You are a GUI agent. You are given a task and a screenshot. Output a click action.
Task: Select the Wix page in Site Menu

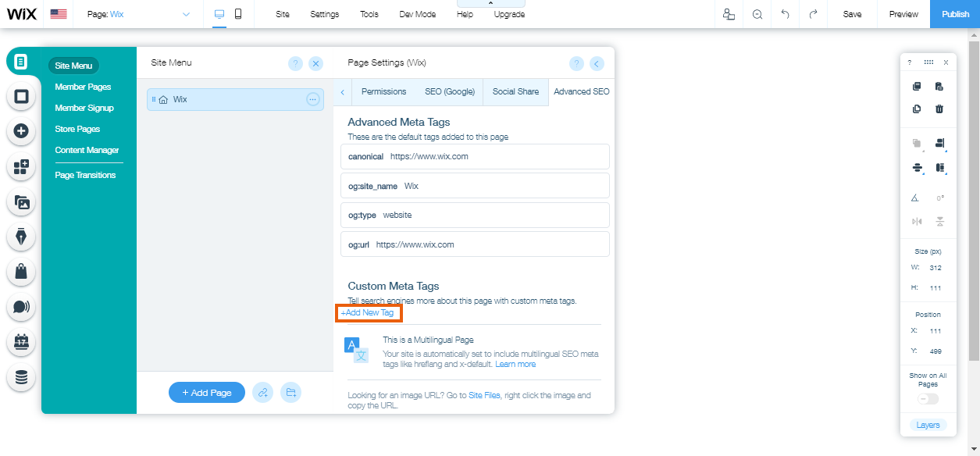point(235,99)
